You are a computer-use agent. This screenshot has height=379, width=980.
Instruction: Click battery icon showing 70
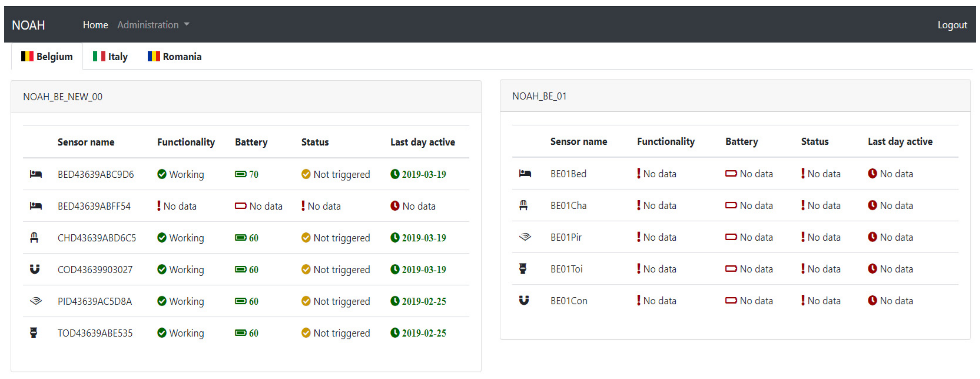(x=240, y=174)
